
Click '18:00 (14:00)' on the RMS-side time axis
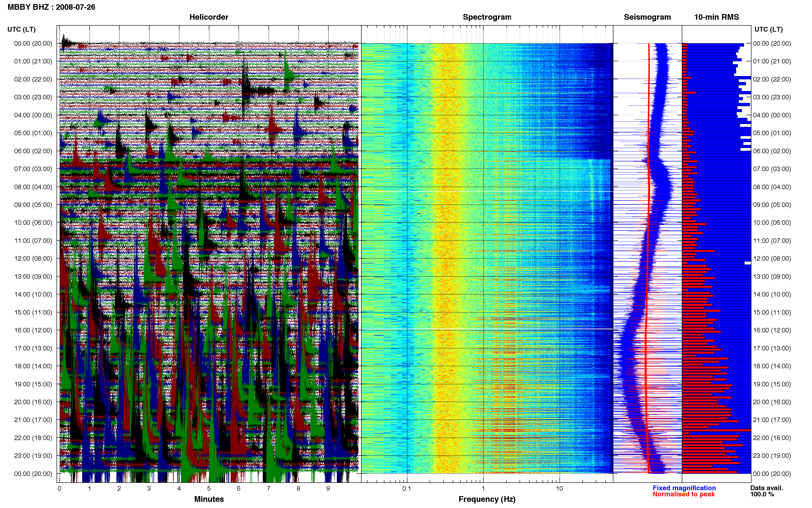click(x=772, y=366)
